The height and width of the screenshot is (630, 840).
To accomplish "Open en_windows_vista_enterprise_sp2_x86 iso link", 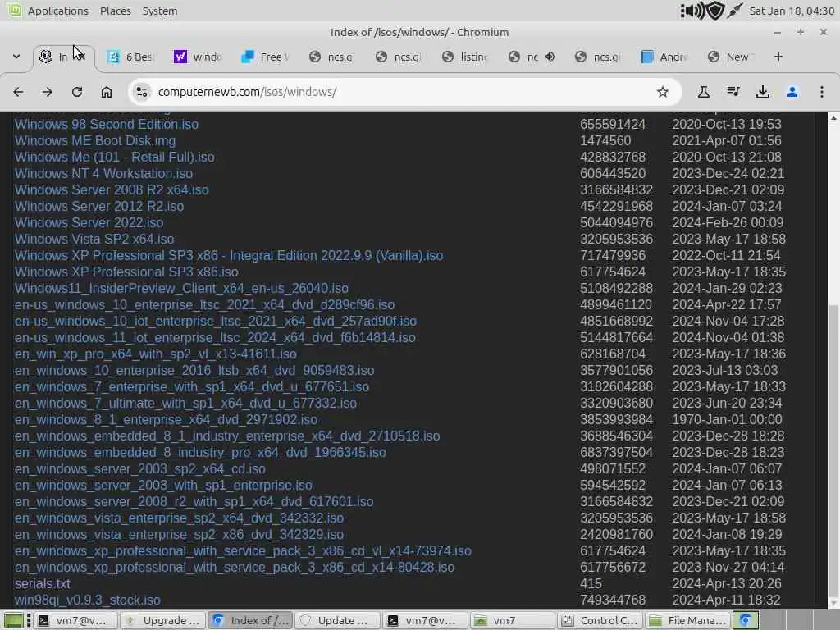I will [179, 535].
